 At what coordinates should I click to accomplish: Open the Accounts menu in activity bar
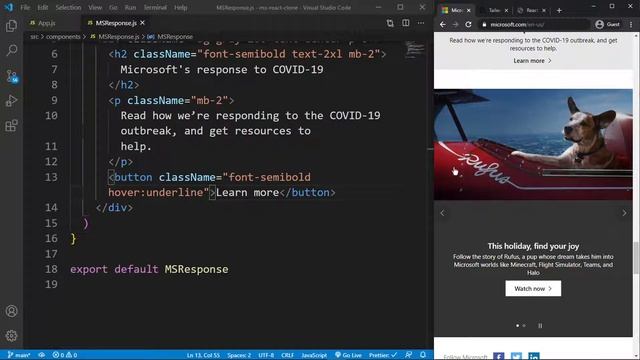pos(11,311)
